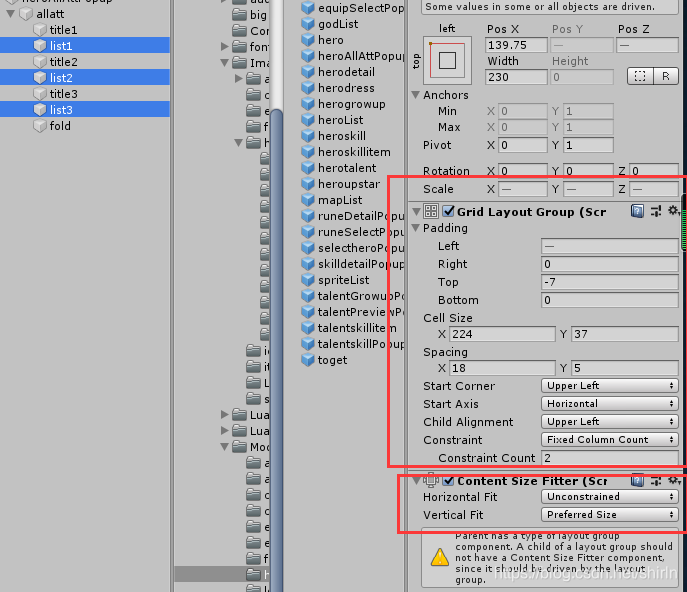This screenshot has height=592, width=687.
Task: Open the Horizontal Fit dropdown
Action: pos(609,496)
